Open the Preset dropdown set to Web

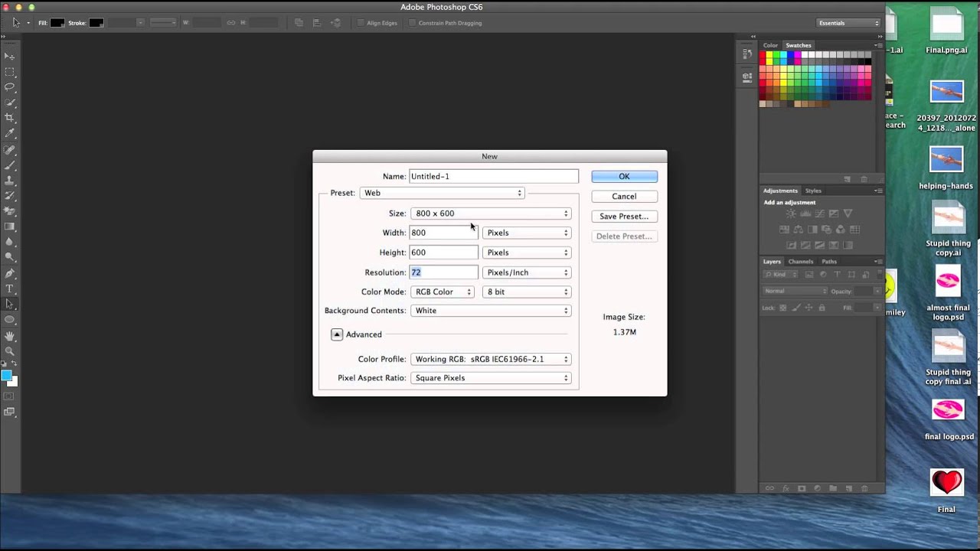point(443,193)
